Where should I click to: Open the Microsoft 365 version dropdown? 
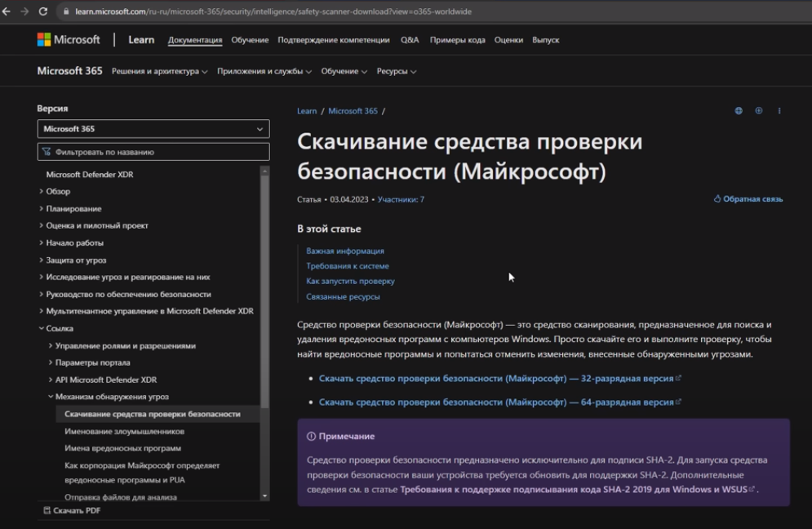[153, 128]
